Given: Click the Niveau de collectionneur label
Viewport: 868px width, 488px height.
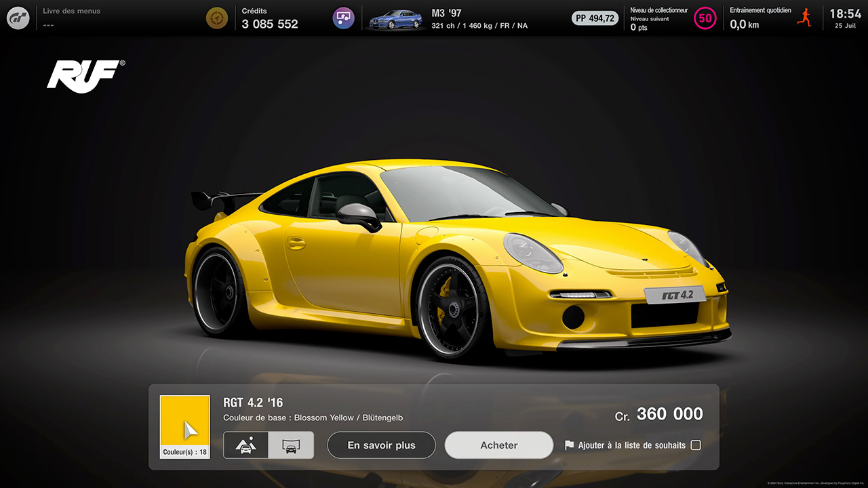Looking at the screenshot, I should [658, 10].
